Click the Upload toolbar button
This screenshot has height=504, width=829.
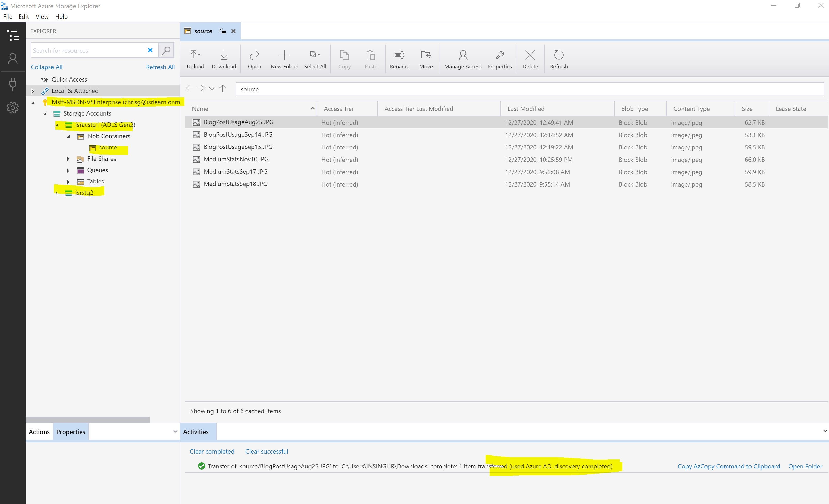(196, 59)
